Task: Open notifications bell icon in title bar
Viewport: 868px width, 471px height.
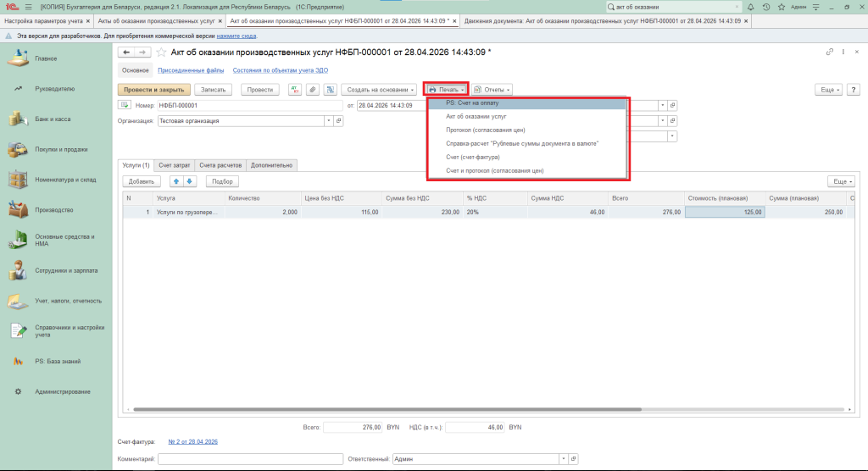Action: point(751,7)
